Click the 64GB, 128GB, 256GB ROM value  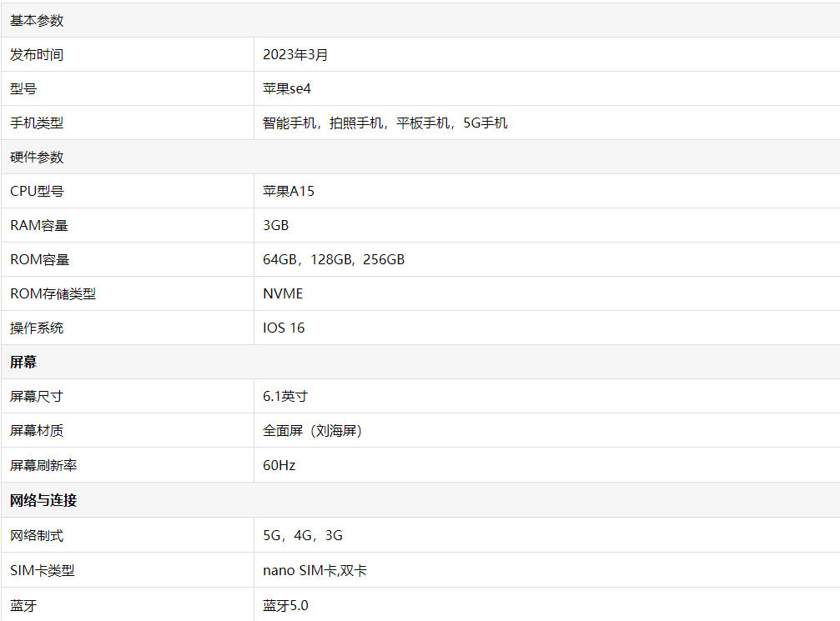pos(334,259)
